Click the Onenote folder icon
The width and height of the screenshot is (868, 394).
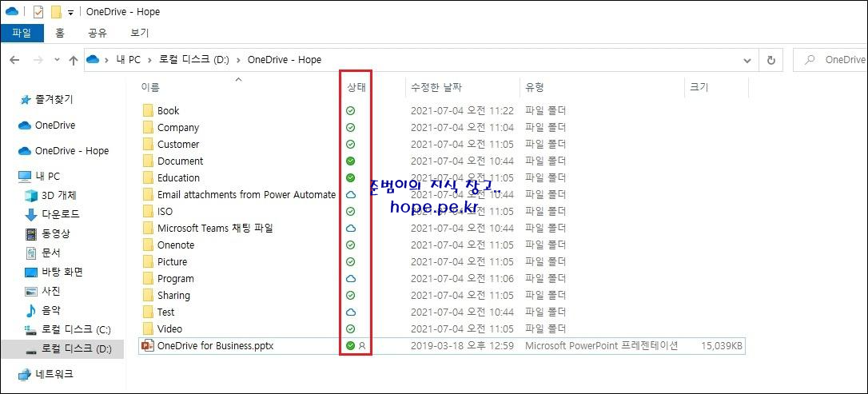pos(148,245)
